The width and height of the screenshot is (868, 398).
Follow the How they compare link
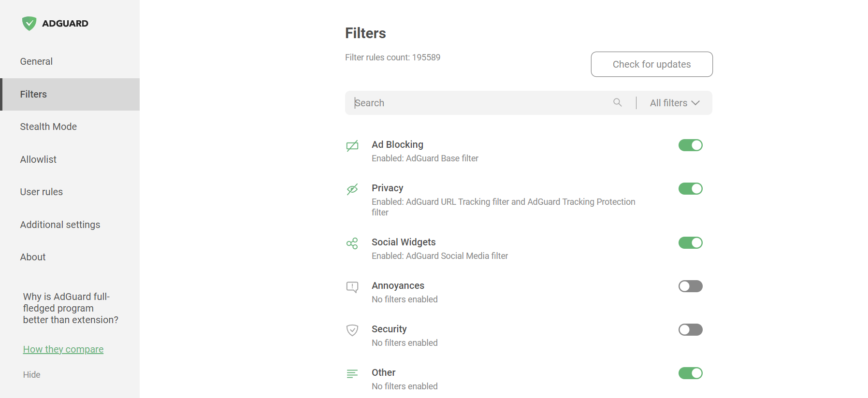click(x=63, y=349)
